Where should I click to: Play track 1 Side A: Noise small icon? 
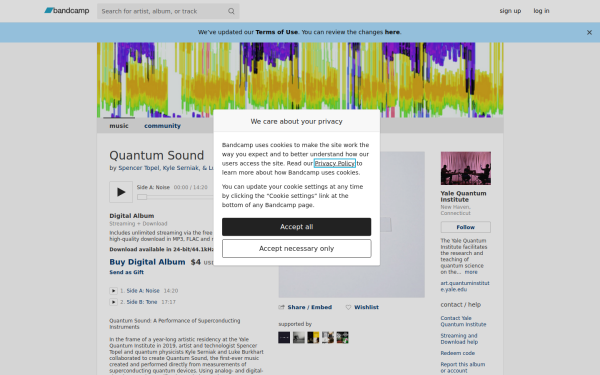(x=113, y=291)
